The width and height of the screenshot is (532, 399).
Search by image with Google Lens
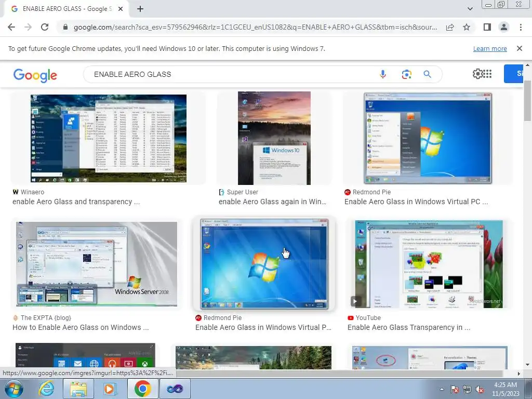pos(406,74)
